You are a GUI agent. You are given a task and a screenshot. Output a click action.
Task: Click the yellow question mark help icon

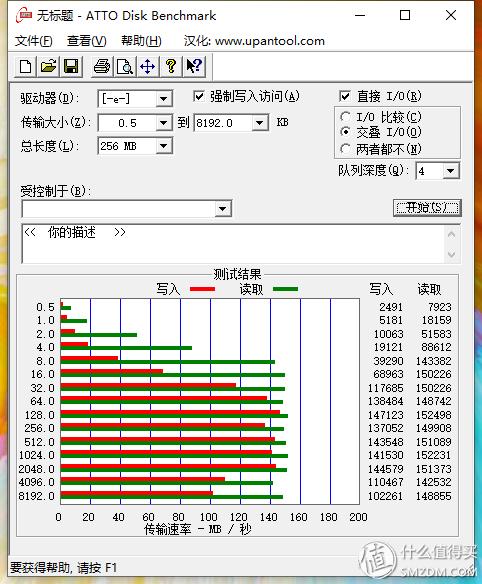(x=171, y=67)
